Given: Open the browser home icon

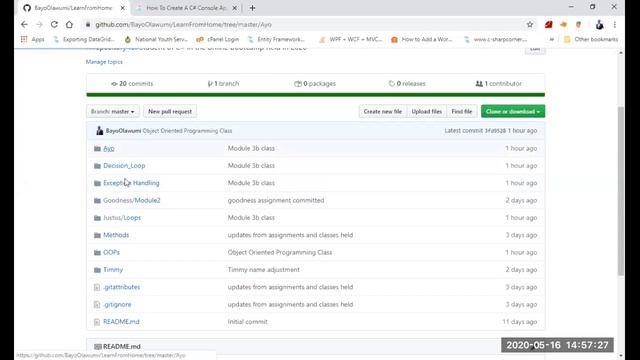Looking at the screenshot, I should tap(69, 24).
